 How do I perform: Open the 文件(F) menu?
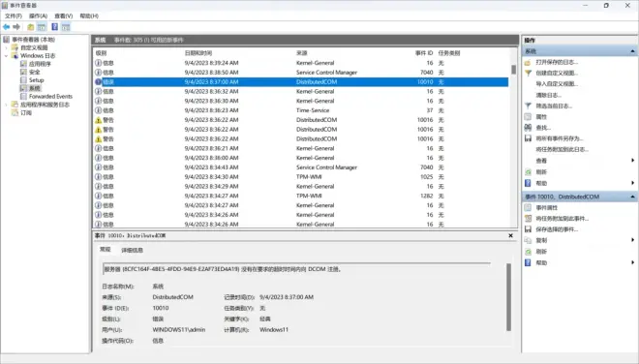[x=14, y=15]
